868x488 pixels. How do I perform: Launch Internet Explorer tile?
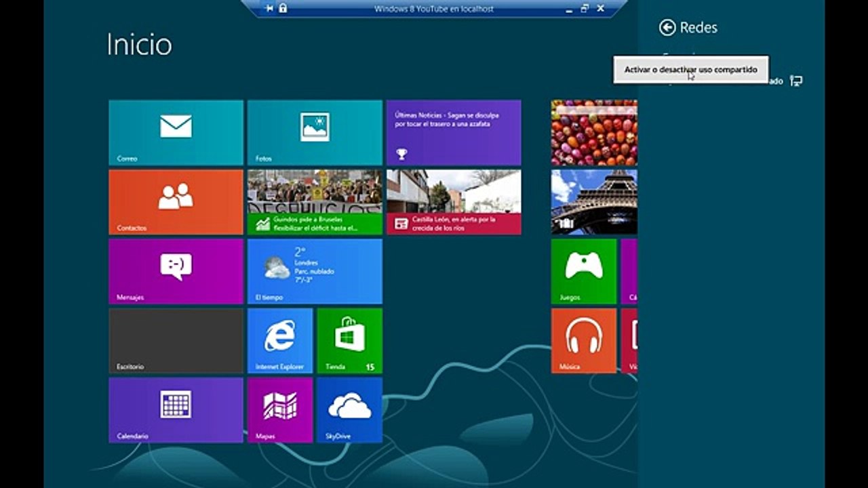280,341
